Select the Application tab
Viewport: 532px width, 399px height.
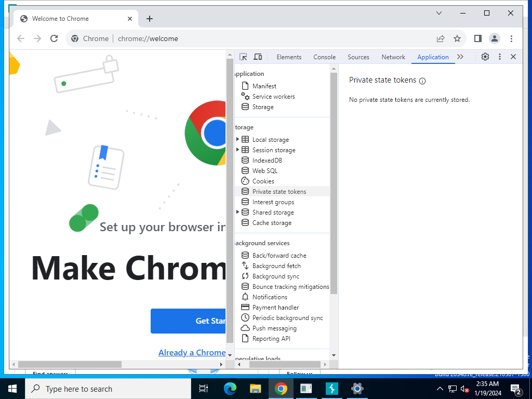433,57
